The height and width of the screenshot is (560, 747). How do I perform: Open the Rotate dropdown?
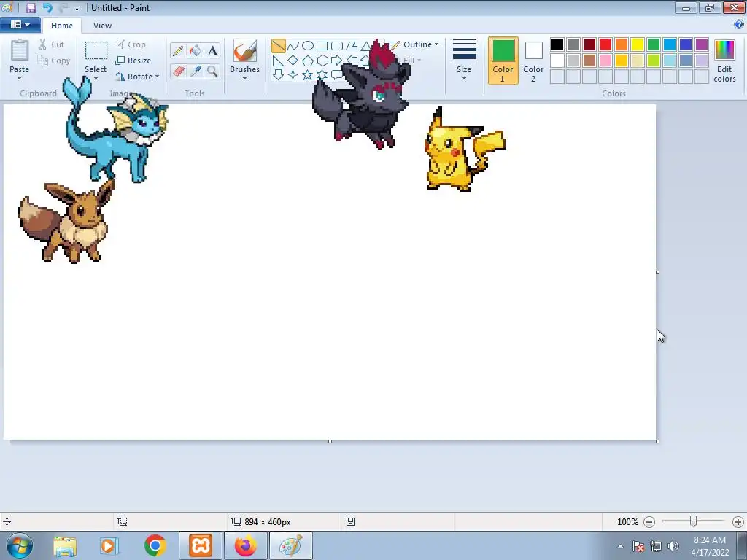(138, 77)
